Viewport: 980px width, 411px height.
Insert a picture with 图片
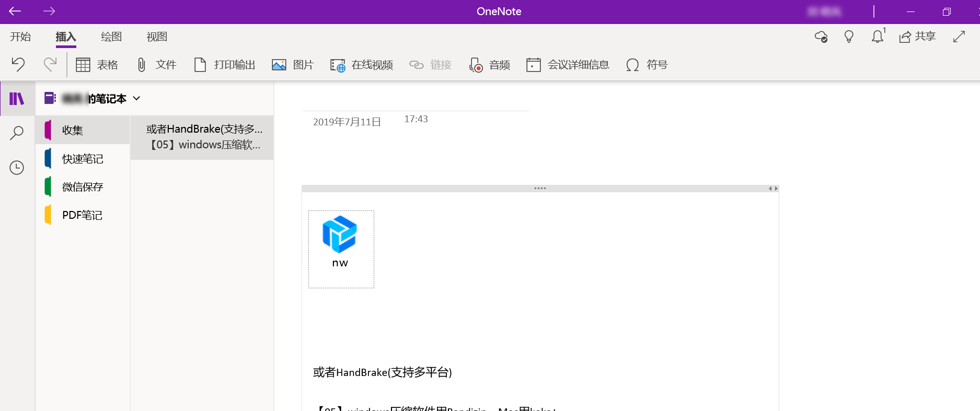293,65
